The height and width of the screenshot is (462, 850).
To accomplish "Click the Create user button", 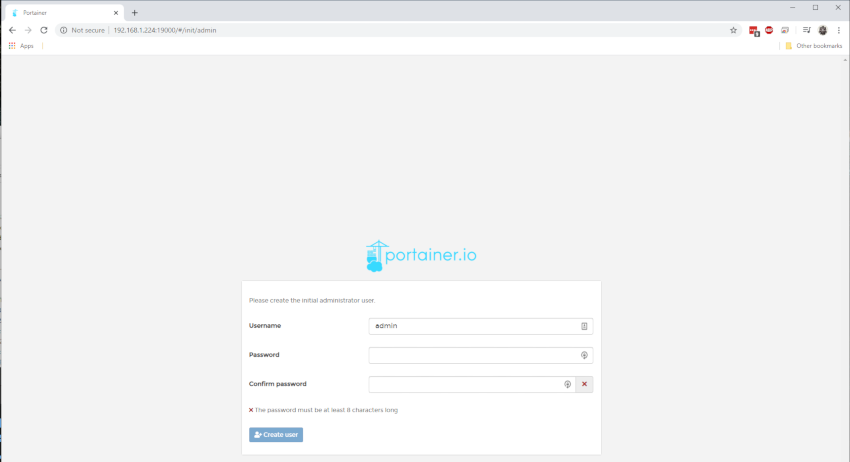I will tap(276, 435).
